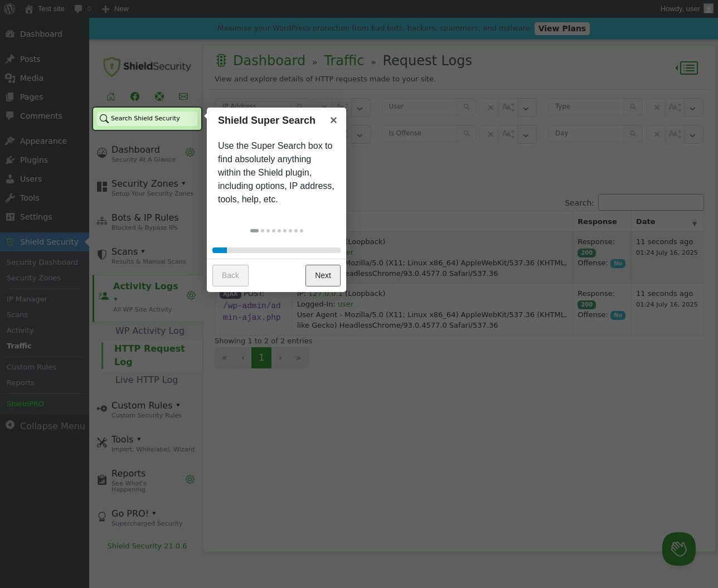Open the New content menu in admin bar
This screenshot has height=588, width=718.
(x=115, y=9)
